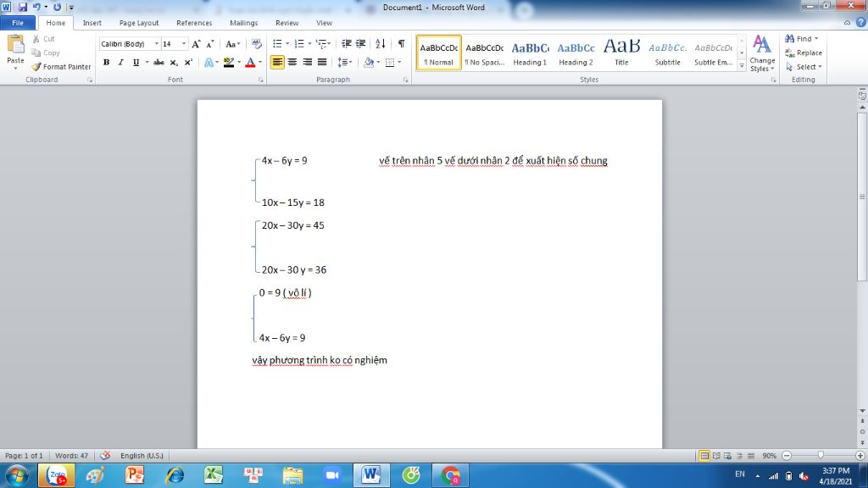The width and height of the screenshot is (868, 488).
Task: Switch to the References tab
Action: 194,23
